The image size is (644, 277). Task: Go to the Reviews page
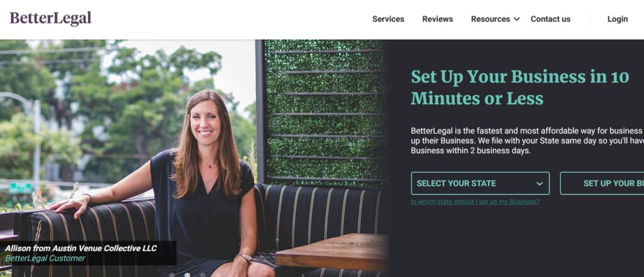[x=438, y=19]
